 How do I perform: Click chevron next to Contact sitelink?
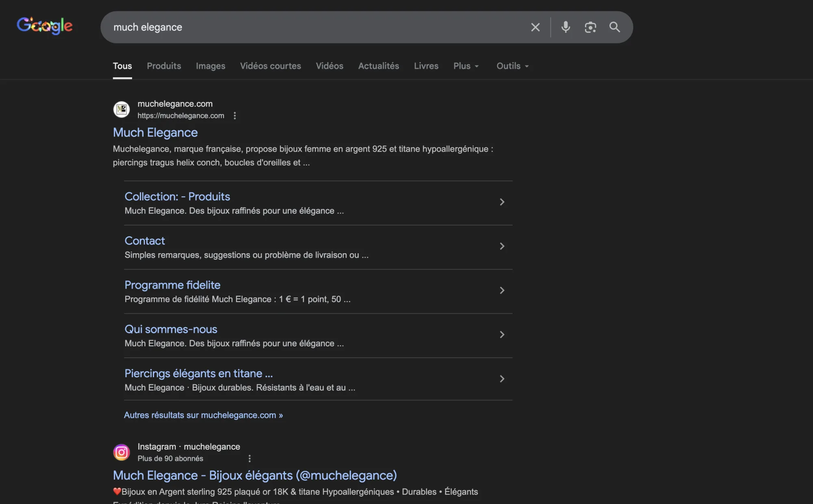pos(502,246)
